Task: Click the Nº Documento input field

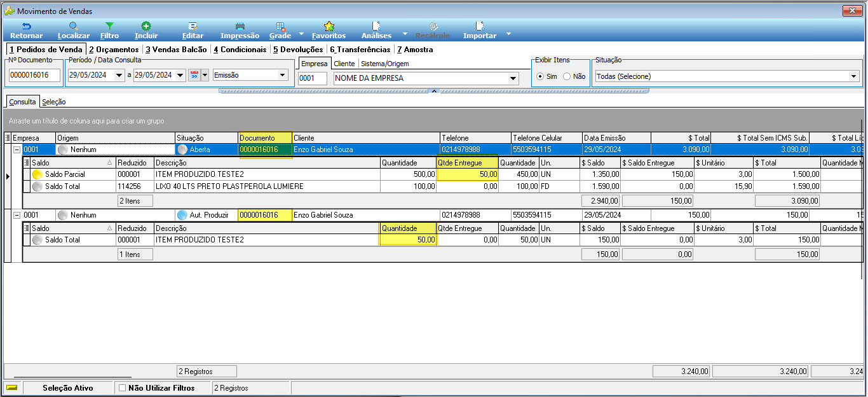Action: tap(34, 75)
